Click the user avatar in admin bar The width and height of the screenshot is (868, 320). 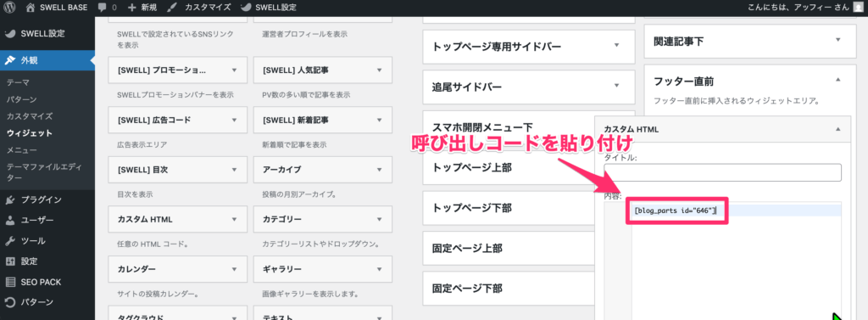(858, 8)
